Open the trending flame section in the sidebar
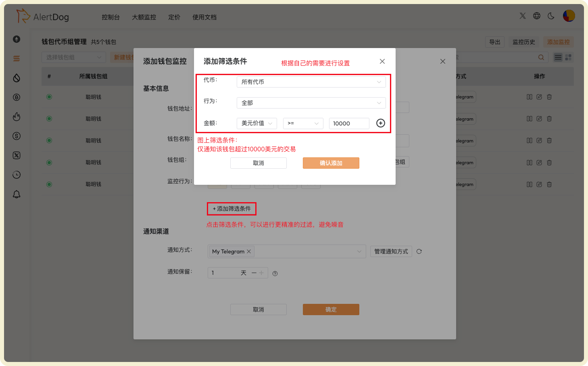Screen dimensions: 588x366 (17, 116)
